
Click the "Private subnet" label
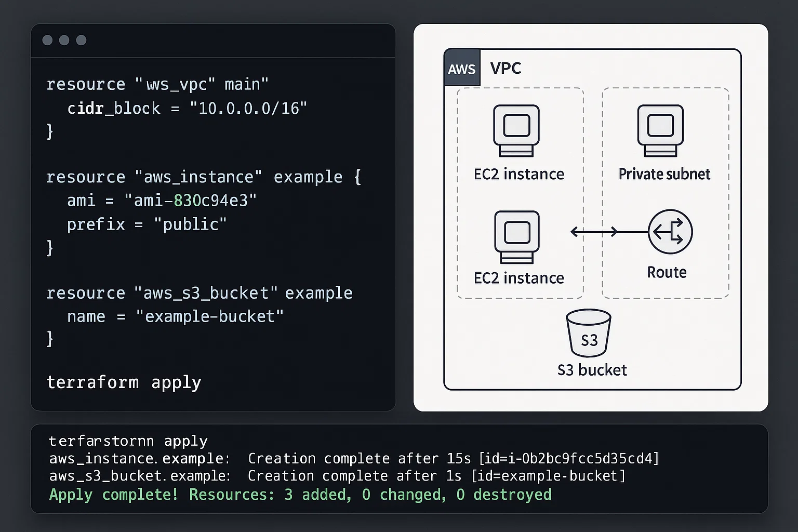(664, 174)
